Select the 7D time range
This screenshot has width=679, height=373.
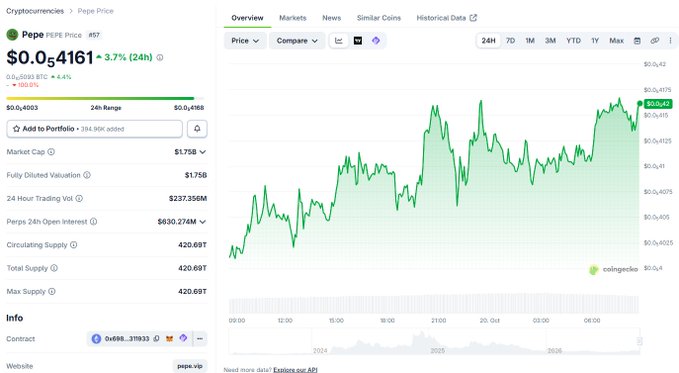(511, 41)
